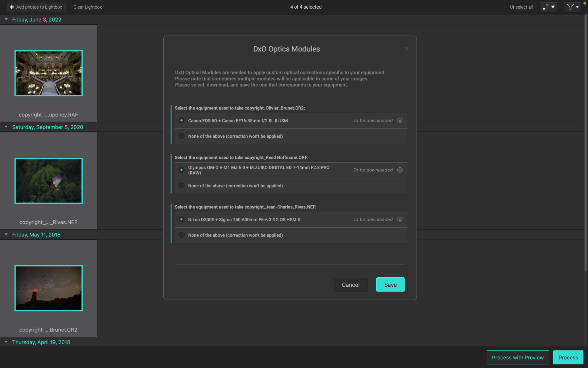The width and height of the screenshot is (588, 368).
Task: Collapse the Friday, May 11, 2018 group
Action: 6,234
